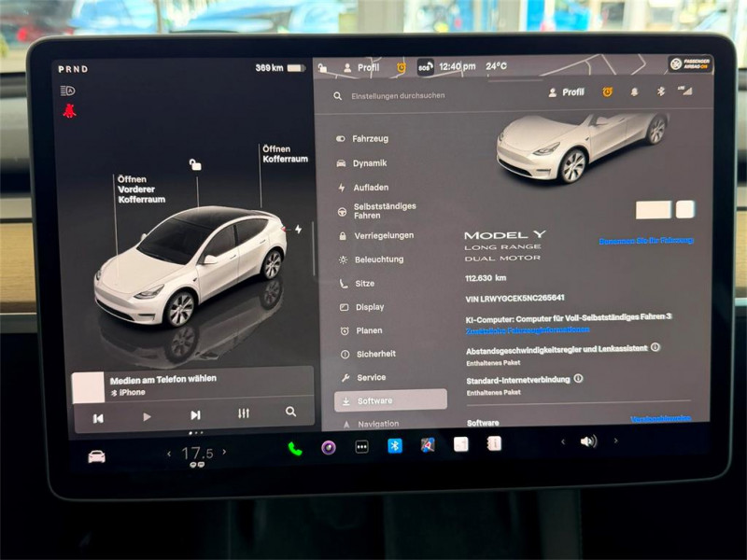Open media equalizer settings icon
This screenshot has height=560, width=747.
coord(244,413)
